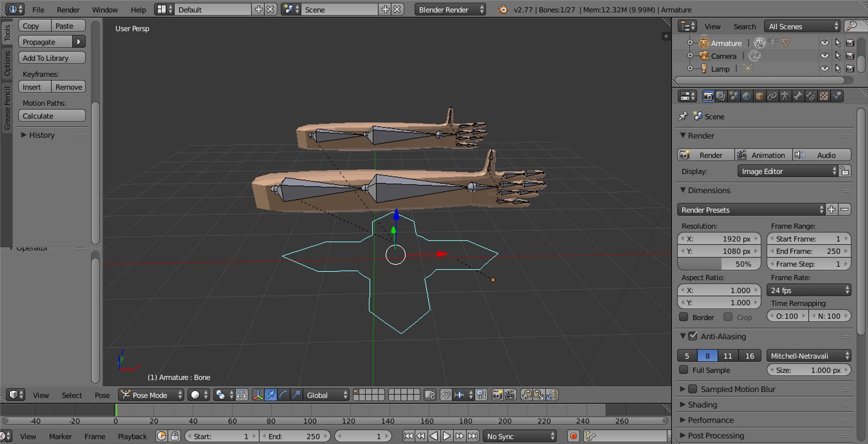Open the Pose menu in viewport header
This screenshot has height=444, width=868.
[102, 395]
